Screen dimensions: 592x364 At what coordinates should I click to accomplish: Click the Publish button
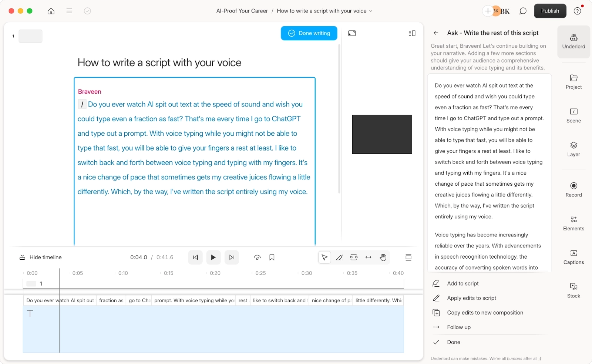pos(550,11)
